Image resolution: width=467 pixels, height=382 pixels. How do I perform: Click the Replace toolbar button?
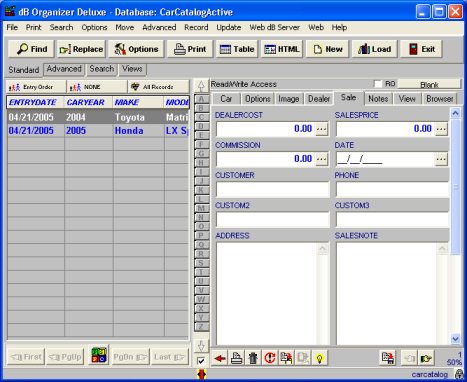click(81, 49)
